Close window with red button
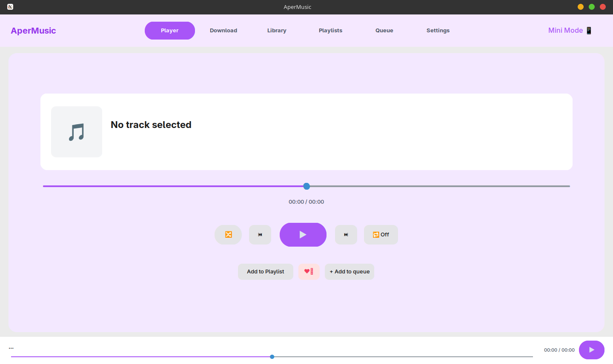 (603, 7)
